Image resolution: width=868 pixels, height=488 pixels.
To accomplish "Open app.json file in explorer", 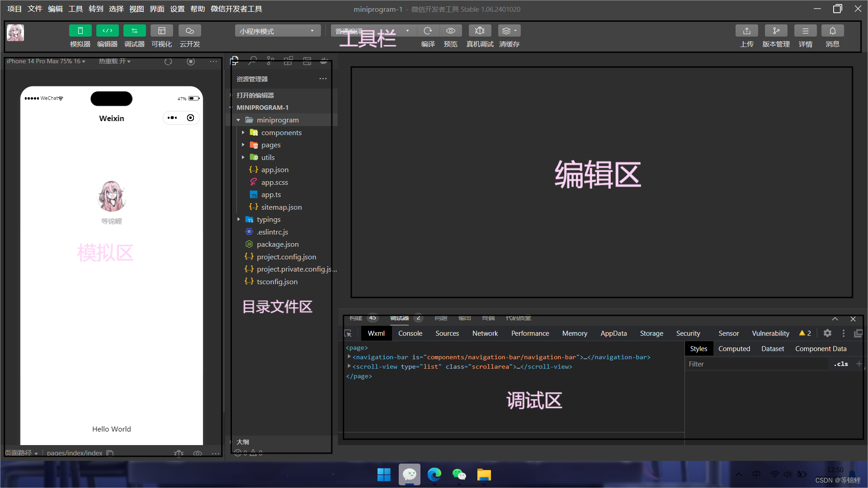I will [274, 170].
